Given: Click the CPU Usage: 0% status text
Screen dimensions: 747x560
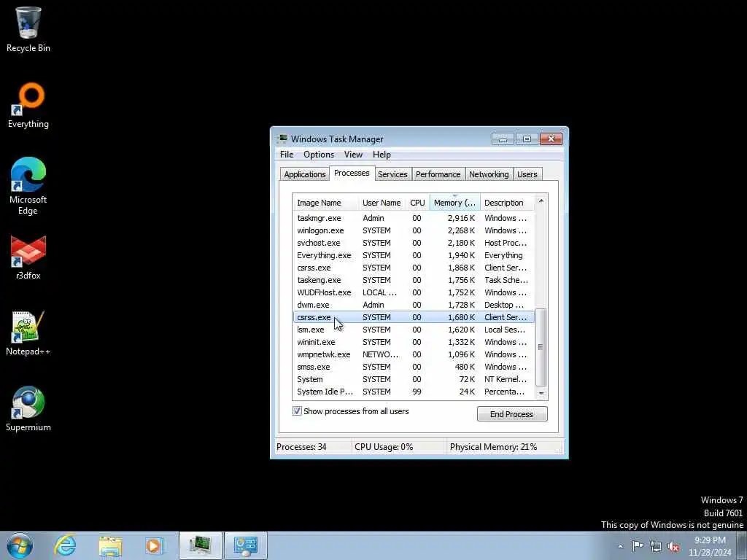Looking at the screenshot, I should pyautogui.click(x=384, y=447).
